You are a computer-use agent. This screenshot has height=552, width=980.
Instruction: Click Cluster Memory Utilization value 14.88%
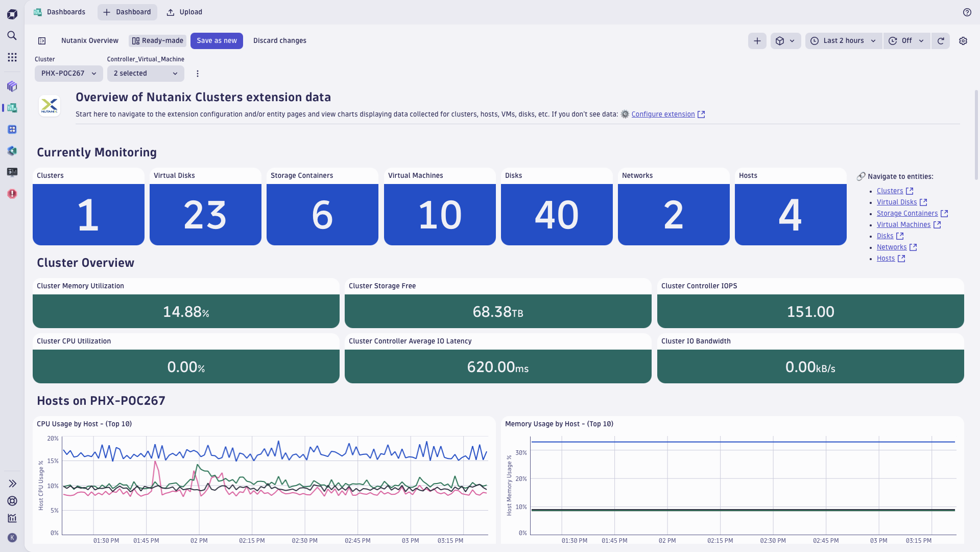186,311
